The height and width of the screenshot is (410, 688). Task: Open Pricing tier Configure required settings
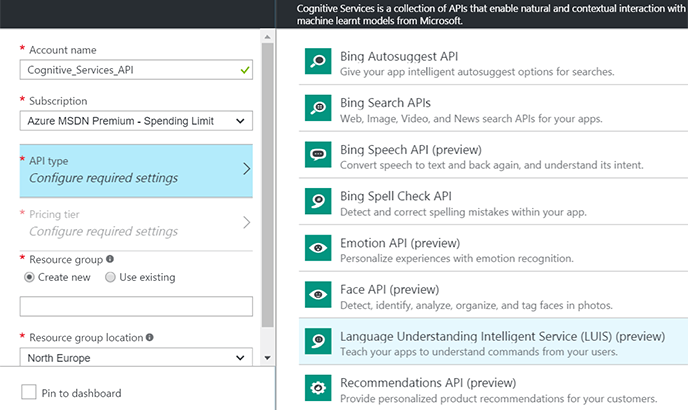click(x=136, y=224)
